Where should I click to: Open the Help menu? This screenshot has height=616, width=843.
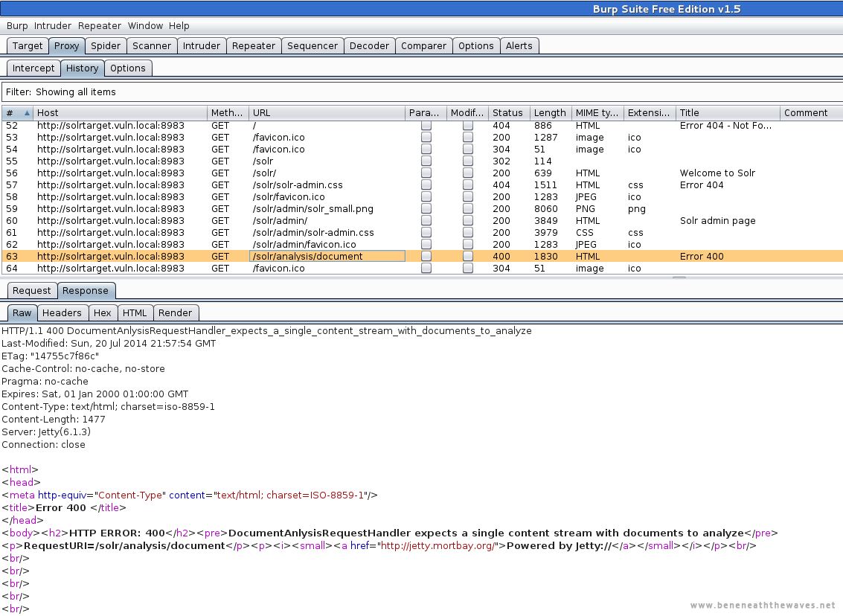pyautogui.click(x=179, y=26)
